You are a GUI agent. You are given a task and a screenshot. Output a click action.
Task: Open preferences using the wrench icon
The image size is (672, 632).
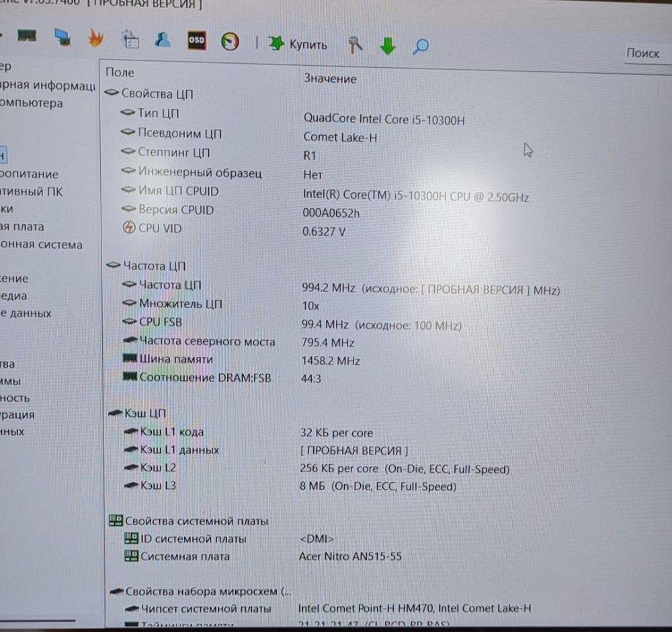[355, 44]
